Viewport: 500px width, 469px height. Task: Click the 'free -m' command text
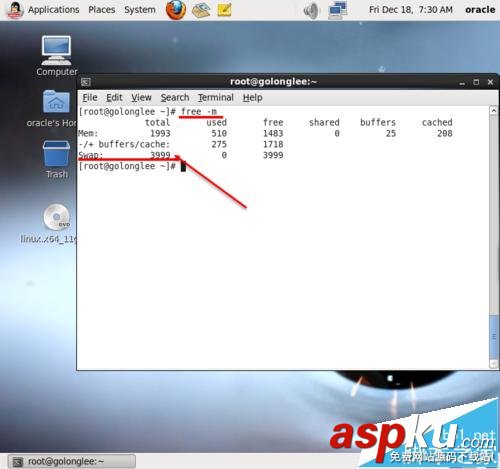(x=199, y=112)
